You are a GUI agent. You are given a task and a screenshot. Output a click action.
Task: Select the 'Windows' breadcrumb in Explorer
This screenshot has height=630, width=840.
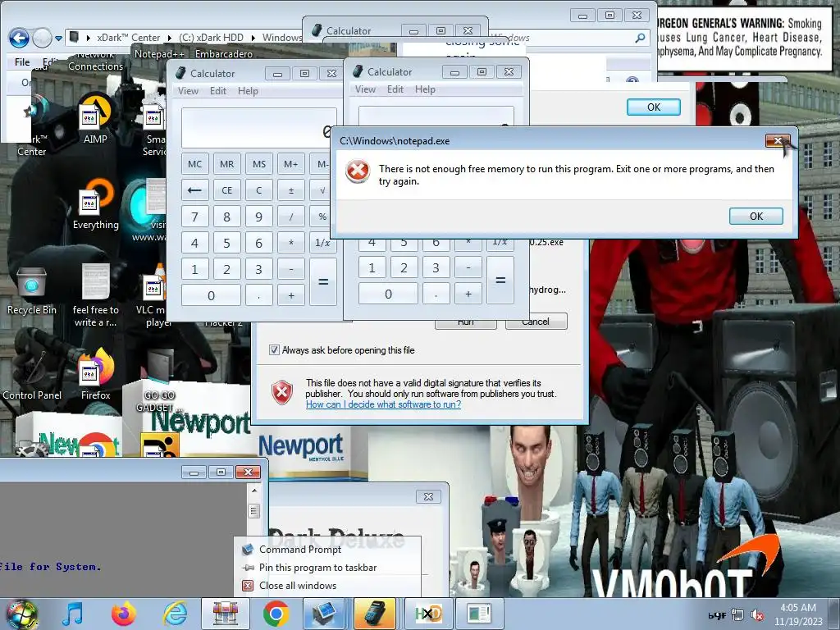[282, 38]
